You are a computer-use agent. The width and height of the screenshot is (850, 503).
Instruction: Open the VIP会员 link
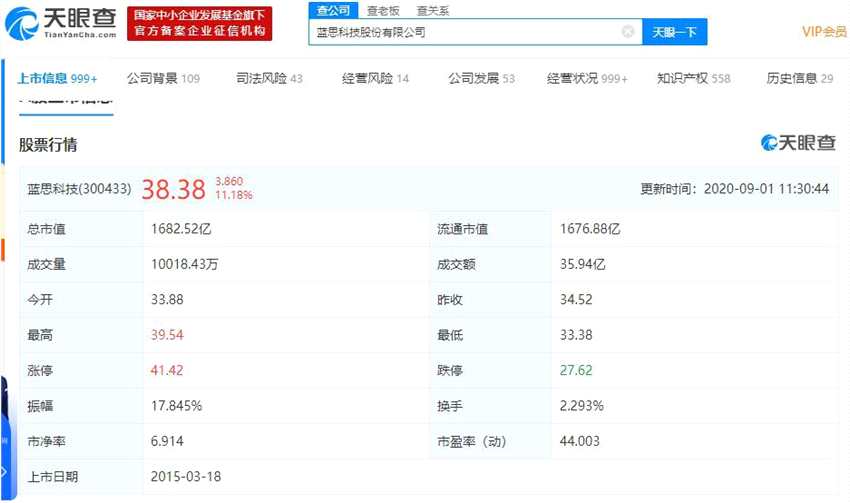(824, 31)
